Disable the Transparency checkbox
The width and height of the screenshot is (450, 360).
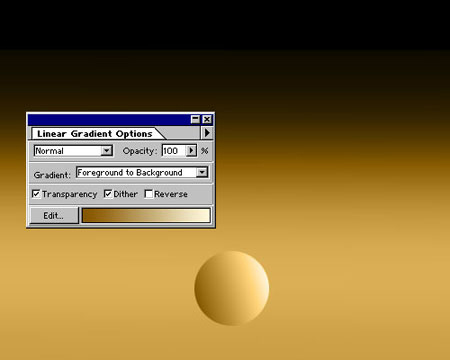click(36, 194)
